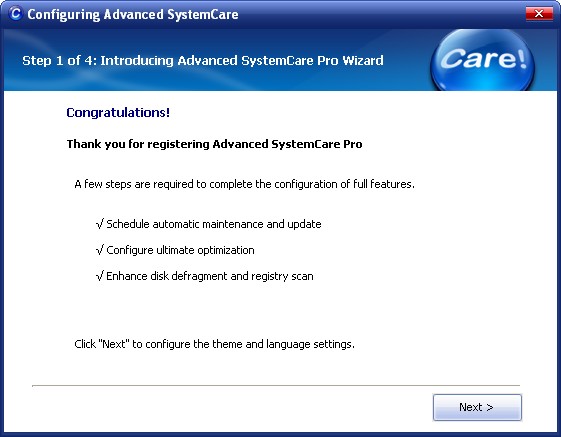Click the blue C icon in title bar
Screen dimensions: 561x437
[x=15, y=14]
